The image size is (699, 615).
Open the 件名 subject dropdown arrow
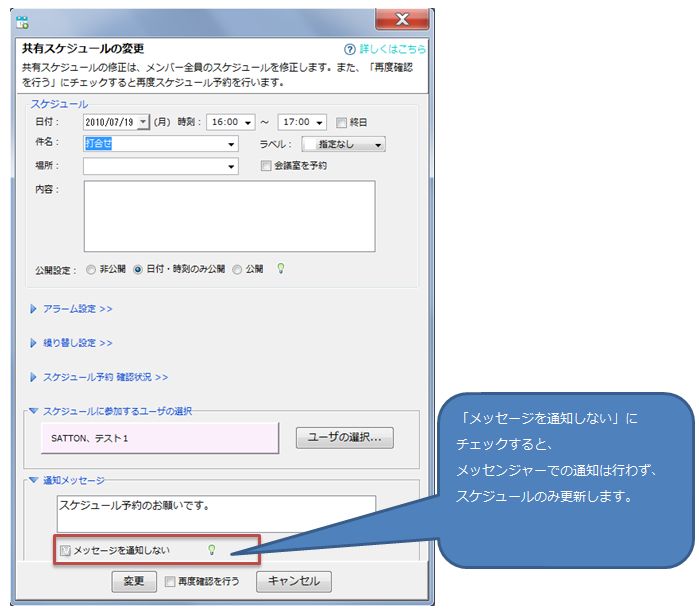pyautogui.click(x=231, y=144)
